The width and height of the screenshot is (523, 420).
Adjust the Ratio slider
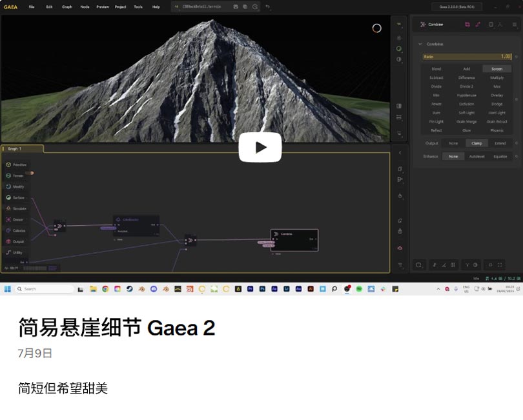click(x=467, y=57)
